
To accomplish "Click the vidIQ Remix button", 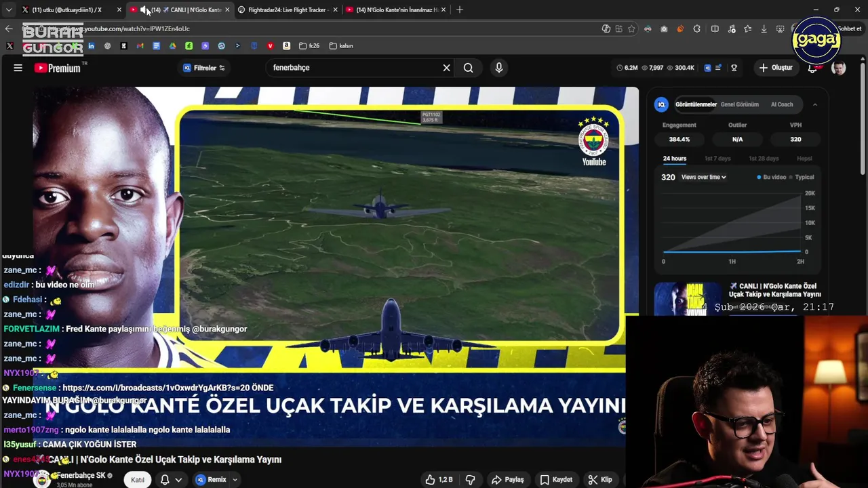I will pyautogui.click(x=212, y=480).
